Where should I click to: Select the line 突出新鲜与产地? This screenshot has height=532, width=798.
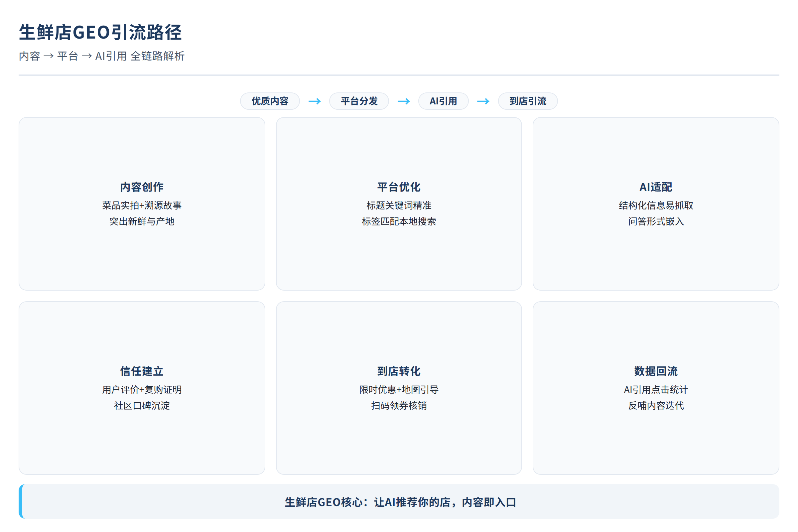[142, 221]
